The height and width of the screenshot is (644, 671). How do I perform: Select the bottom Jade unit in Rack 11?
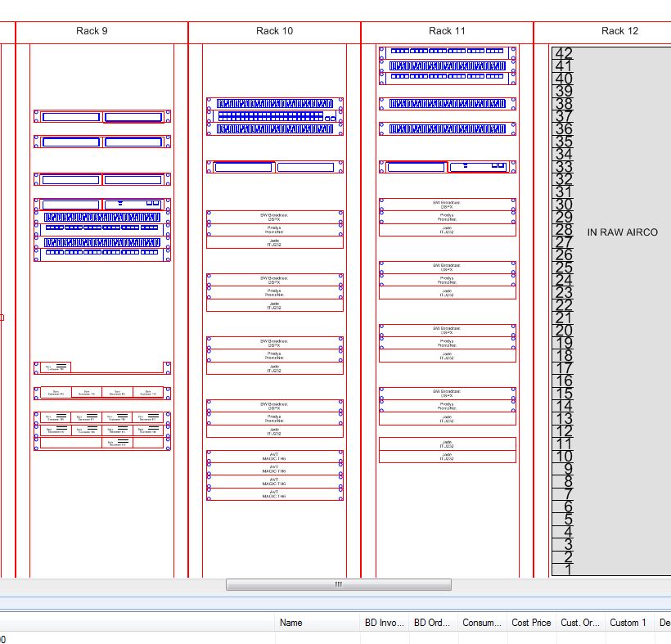coord(447,457)
